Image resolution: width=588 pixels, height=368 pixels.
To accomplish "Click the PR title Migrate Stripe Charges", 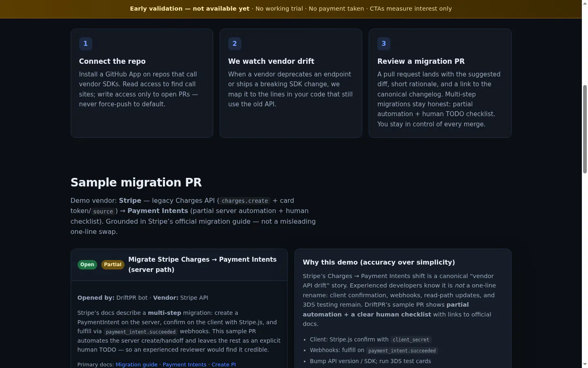I will (x=203, y=265).
